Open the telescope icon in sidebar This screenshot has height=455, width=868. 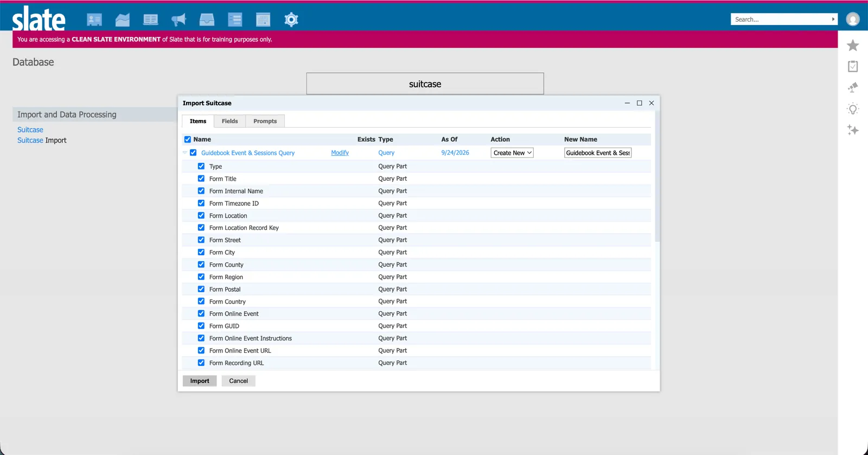(x=853, y=87)
